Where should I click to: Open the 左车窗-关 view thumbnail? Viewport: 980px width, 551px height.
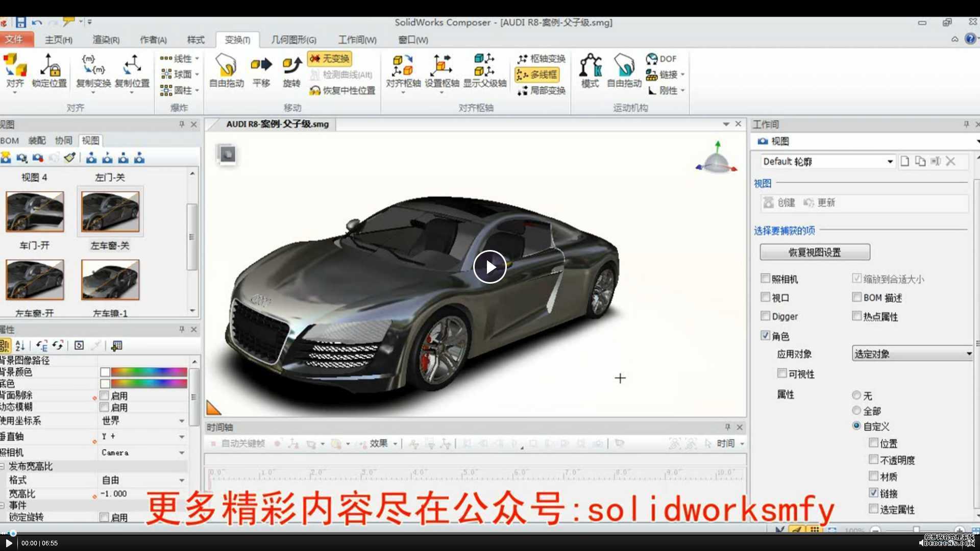(110, 212)
